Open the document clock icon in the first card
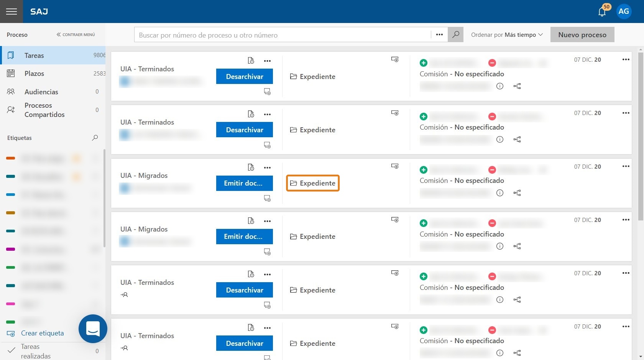 click(251, 61)
